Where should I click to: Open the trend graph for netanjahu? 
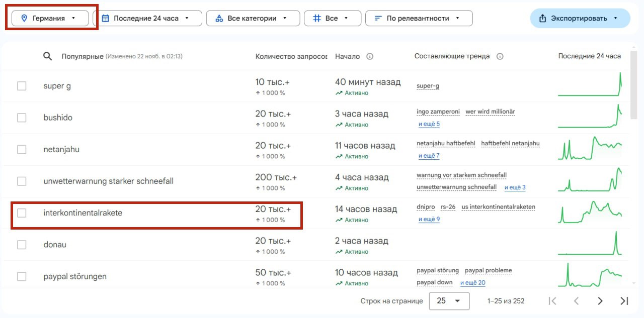point(590,149)
